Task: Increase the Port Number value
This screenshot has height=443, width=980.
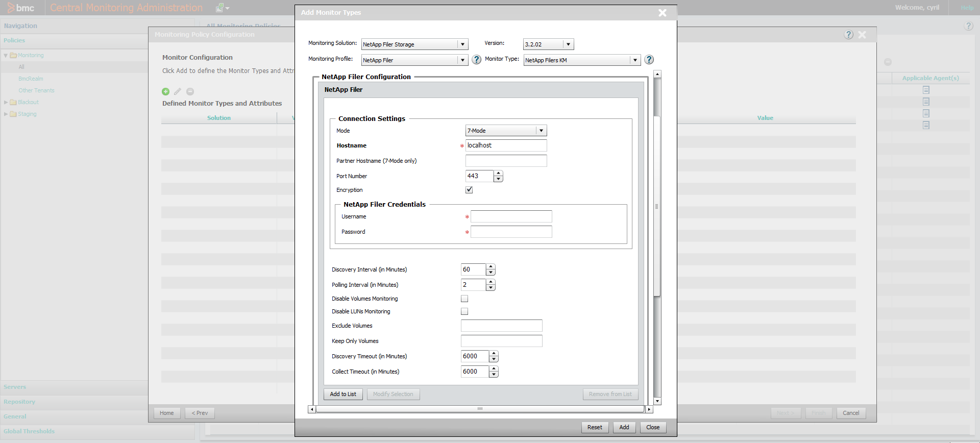Action: pyautogui.click(x=499, y=174)
